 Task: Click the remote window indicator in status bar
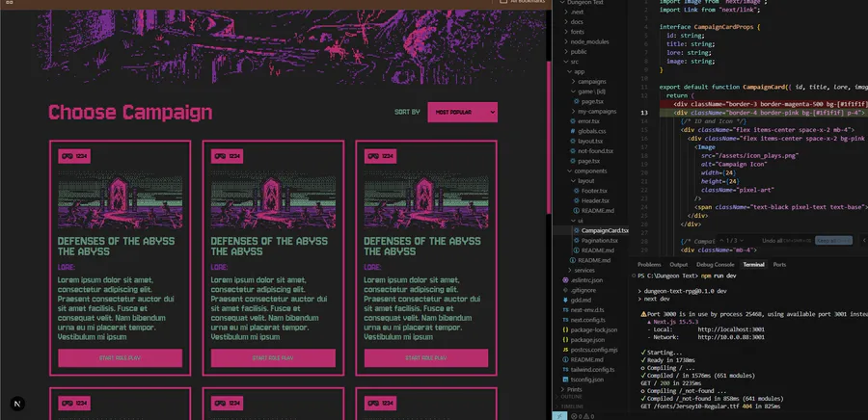[x=559, y=416]
